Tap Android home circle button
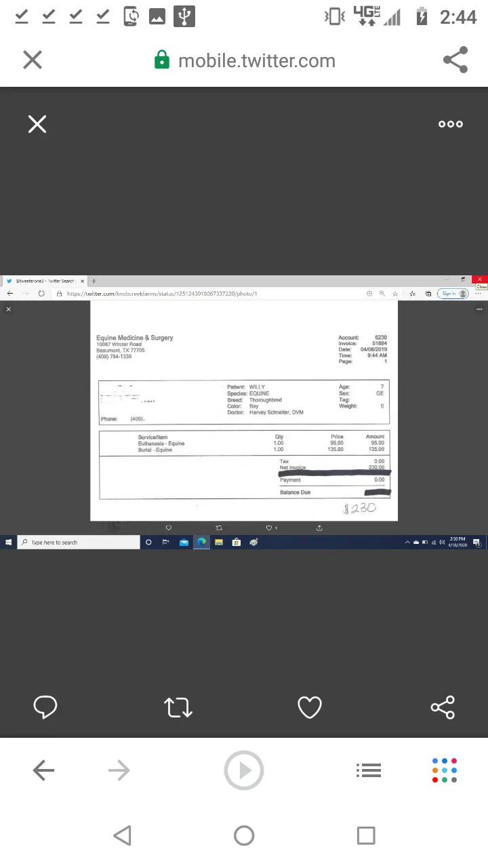Image resolution: width=488 pixels, height=868 pixels. [244, 835]
